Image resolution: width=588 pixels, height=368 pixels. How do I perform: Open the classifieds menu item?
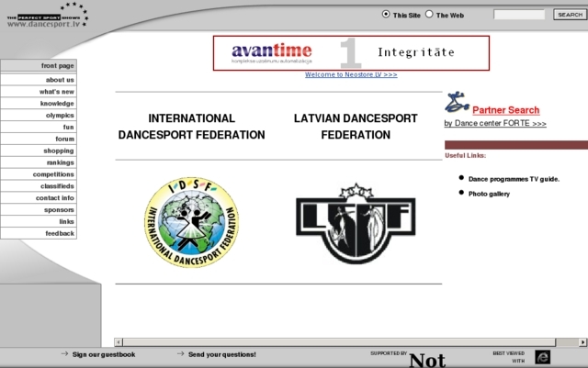click(39, 186)
